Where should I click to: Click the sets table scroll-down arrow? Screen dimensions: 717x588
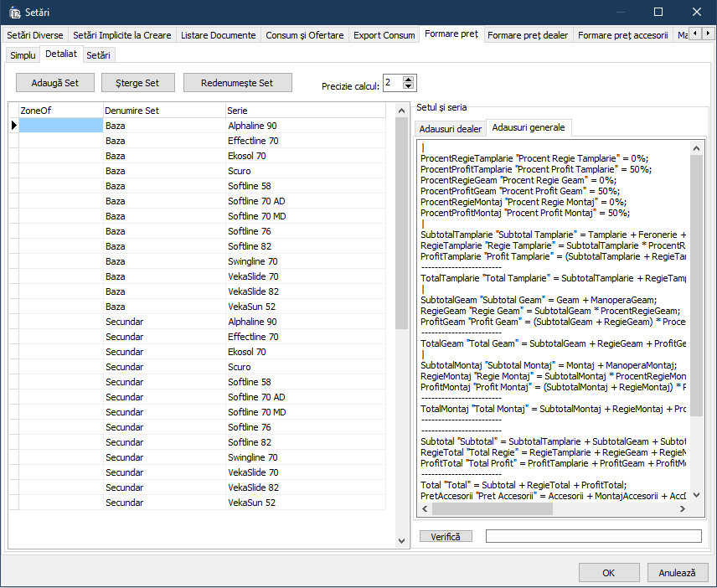[402, 542]
